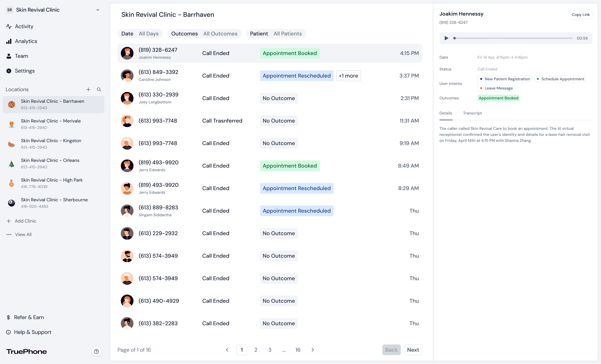Image resolution: width=601 pixels, height=364 pixels.
Task: Click the add location plus icon
Action: point(88,90)
